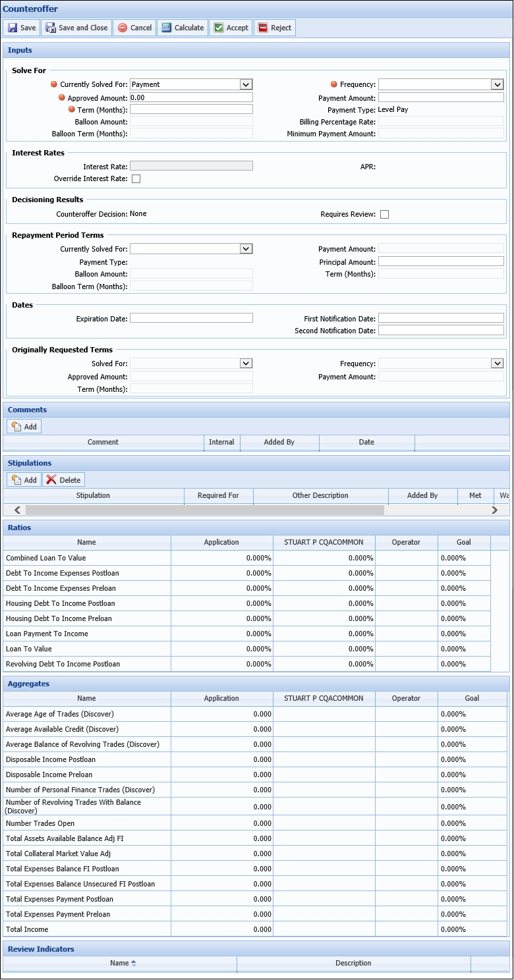Collapse the Ratios section header
This screenshot has width=514, height=980.
tap(256, 528)
